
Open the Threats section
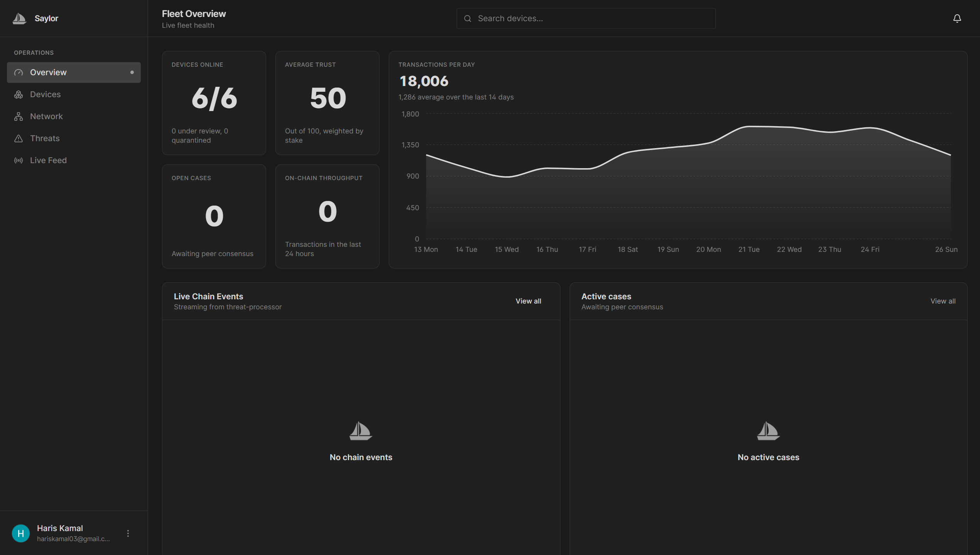[x=45, y=138]
